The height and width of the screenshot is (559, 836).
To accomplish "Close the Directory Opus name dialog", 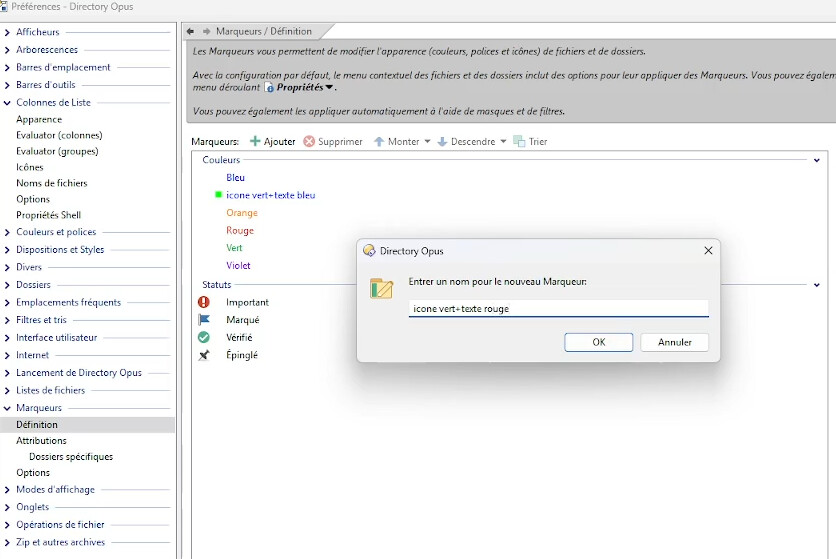I will pos(708,251).
